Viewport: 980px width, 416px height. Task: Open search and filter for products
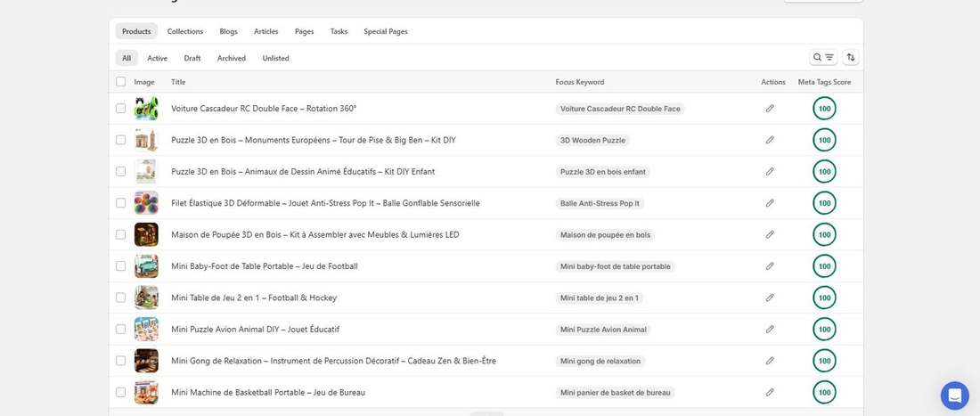coord(823,58)
